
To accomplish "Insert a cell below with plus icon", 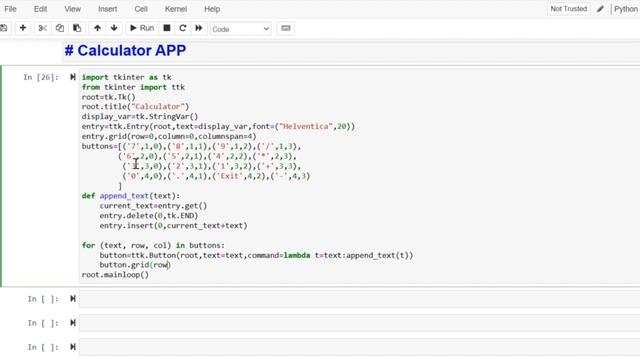I will point(23,28).
